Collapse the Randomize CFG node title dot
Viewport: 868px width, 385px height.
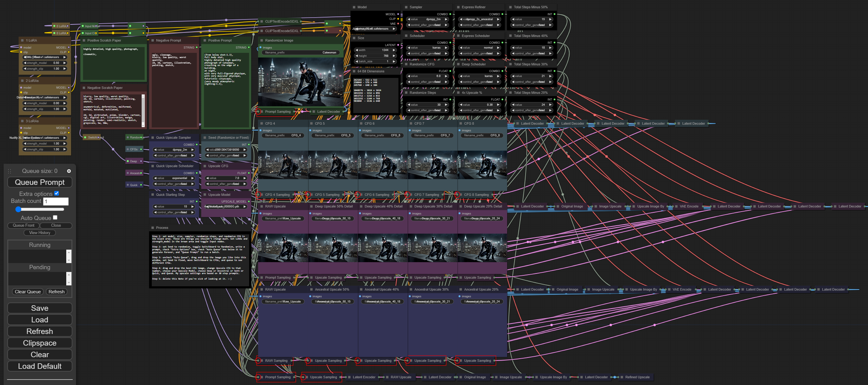click(406, 64)
